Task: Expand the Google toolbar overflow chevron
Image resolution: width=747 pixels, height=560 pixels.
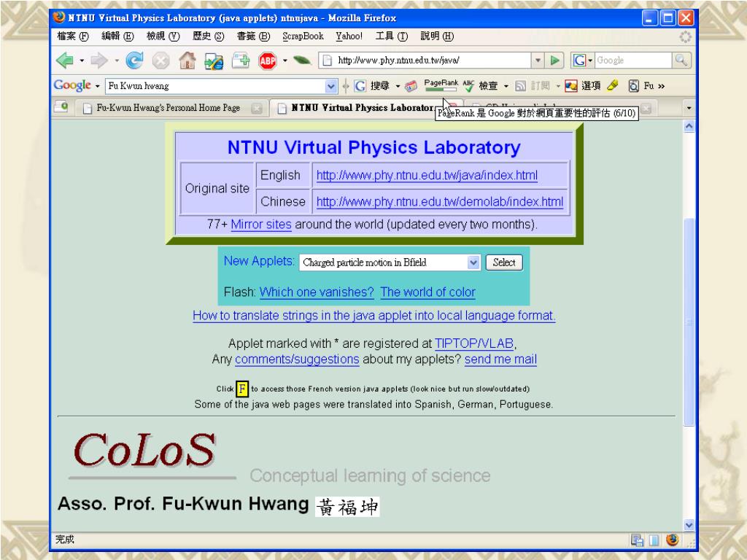Action: pos(661,86)
